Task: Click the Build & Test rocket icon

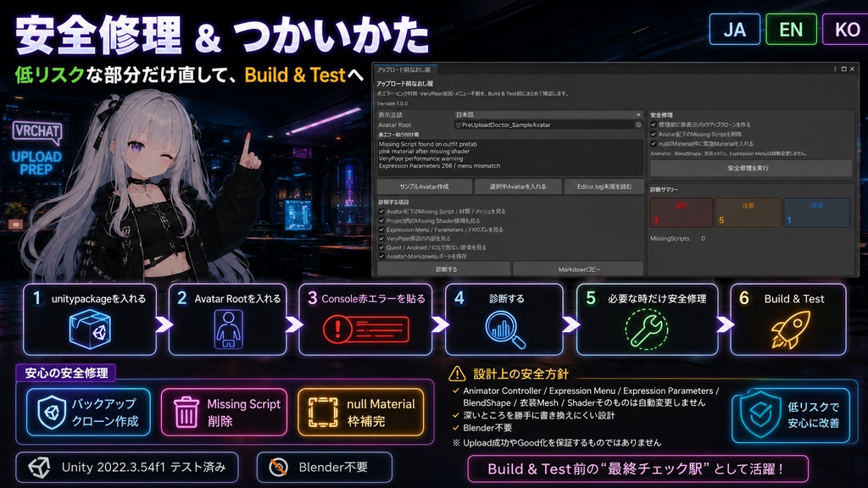Action: tap(790, 330)
